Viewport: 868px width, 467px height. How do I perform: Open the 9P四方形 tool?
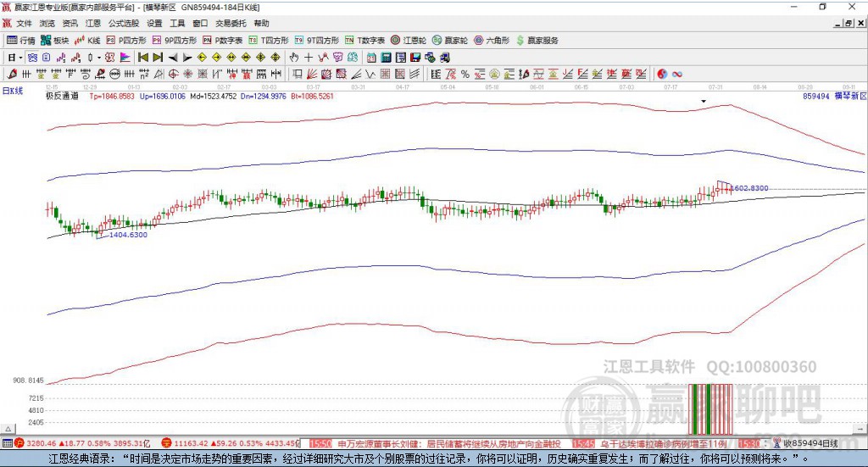pos(175,41)
